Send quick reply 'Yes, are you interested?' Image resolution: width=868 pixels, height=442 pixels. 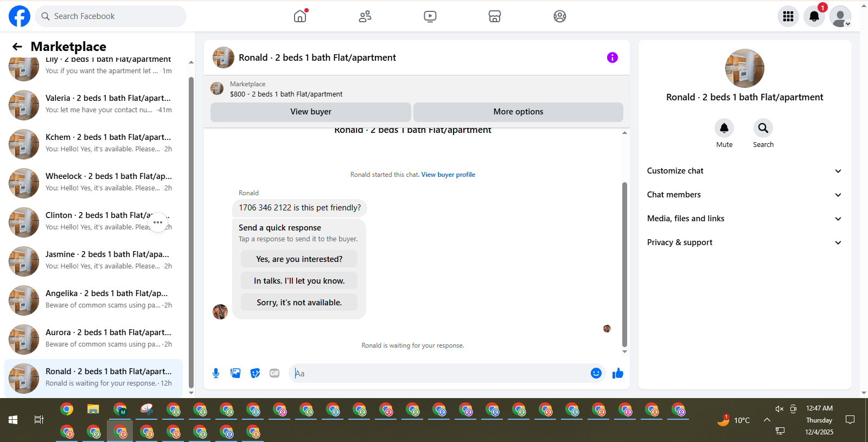coord(299,259)
